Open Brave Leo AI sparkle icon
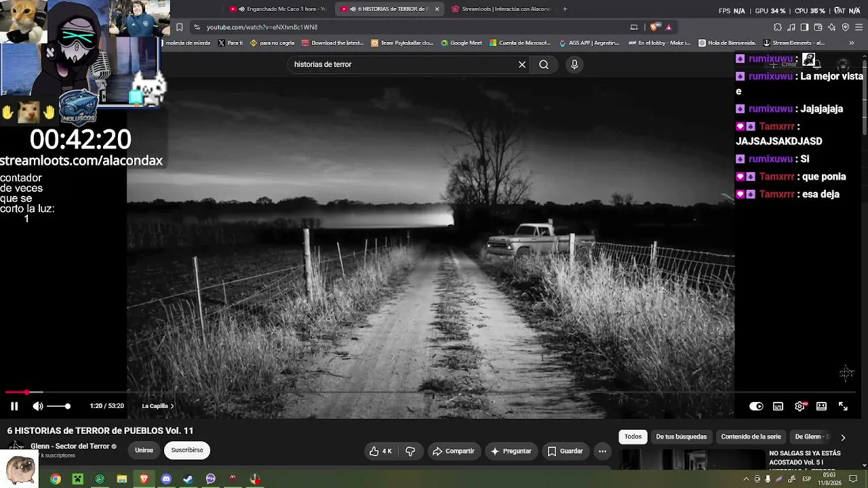This screenshot has width=868, height=488. [831, 27]
